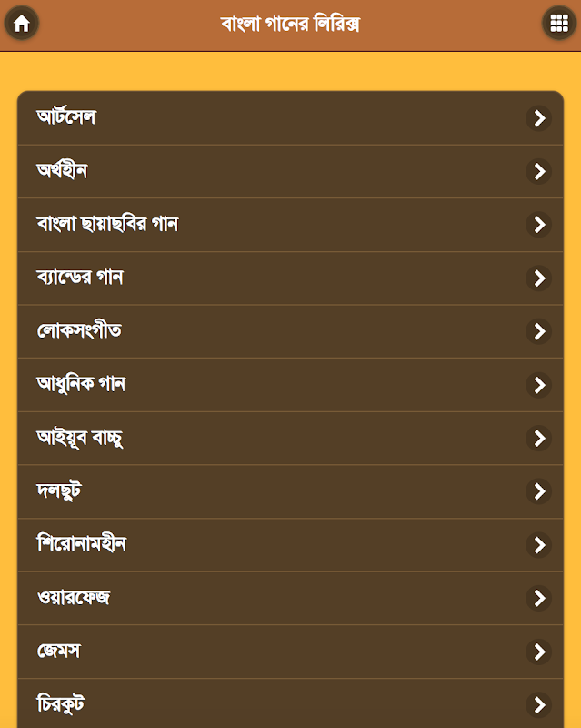
Task: Click the chevron icon beside লোকসংগীত
Action: tap(539, 331)
